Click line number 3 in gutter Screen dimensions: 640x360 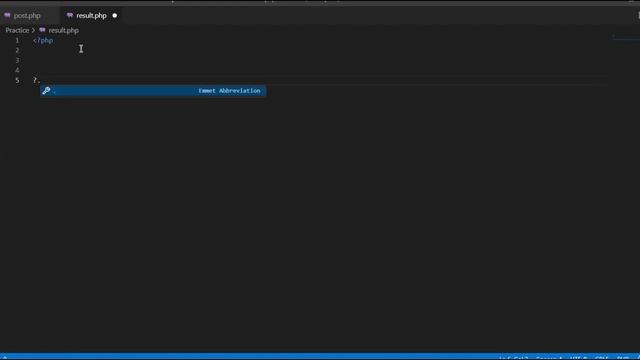17,60
